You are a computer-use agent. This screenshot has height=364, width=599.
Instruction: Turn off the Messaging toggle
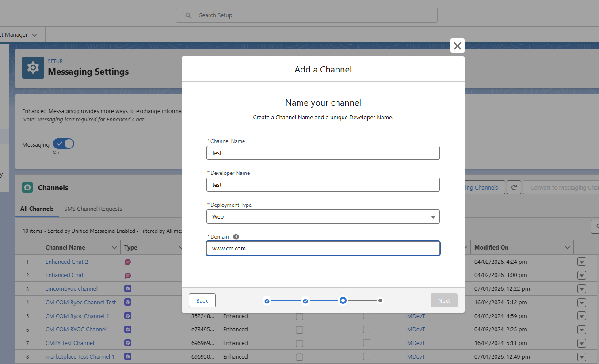tap(64, 144)
